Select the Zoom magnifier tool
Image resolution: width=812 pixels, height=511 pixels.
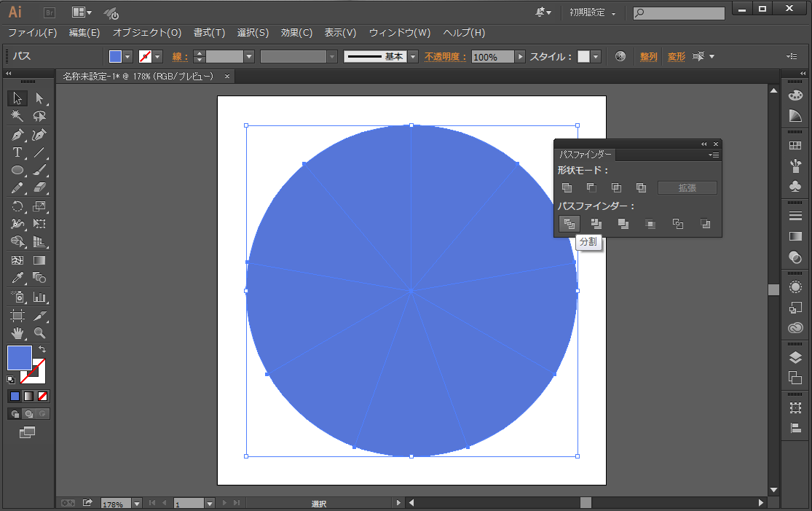coord(39,332)
